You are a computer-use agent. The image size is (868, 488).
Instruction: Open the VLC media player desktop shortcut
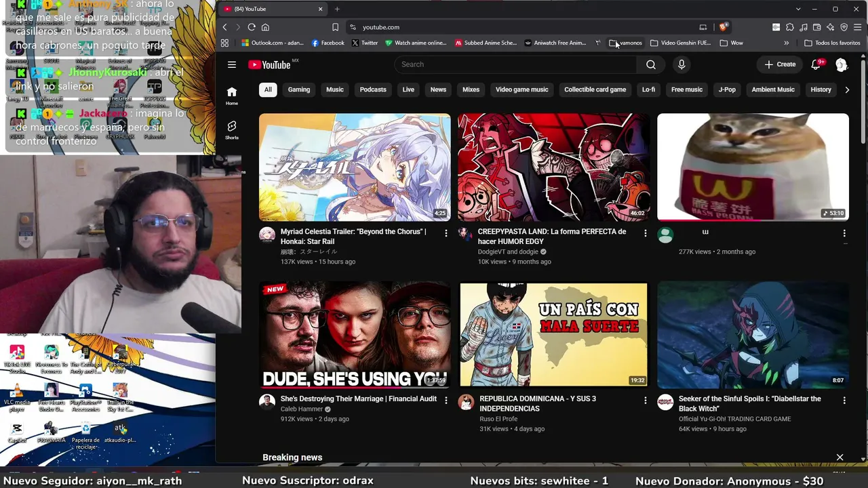pos(17,397)
